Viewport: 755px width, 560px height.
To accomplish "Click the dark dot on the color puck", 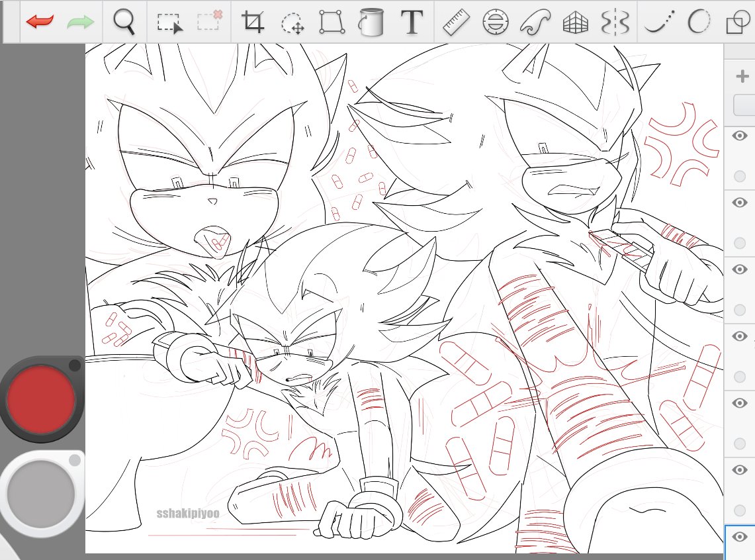I will (75, 365).
